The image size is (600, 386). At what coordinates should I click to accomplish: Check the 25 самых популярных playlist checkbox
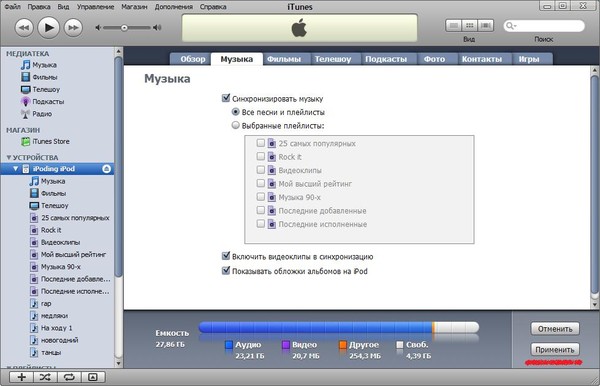tap(261, 143)
